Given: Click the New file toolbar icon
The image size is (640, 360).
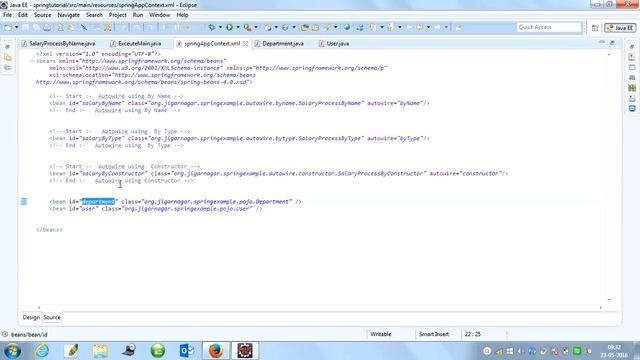Looking at the screenshot, I should click(x=8, y=27).
